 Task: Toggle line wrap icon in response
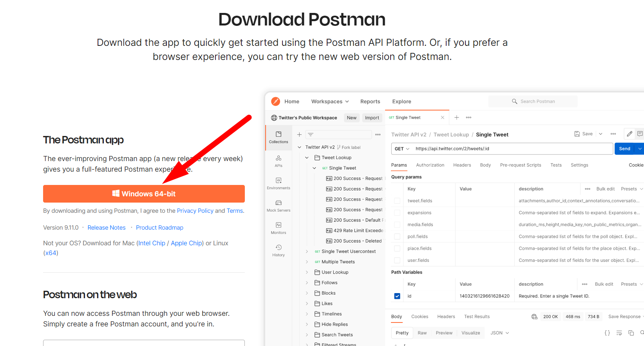tap(619, 333)
